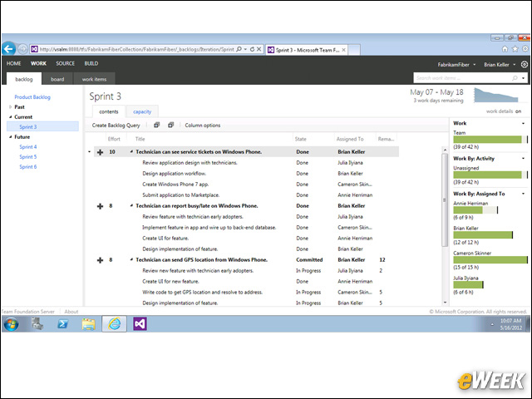Collapse the Current iterations node
The width and height of the screenshot is (532, 399).
click(10, 116)
